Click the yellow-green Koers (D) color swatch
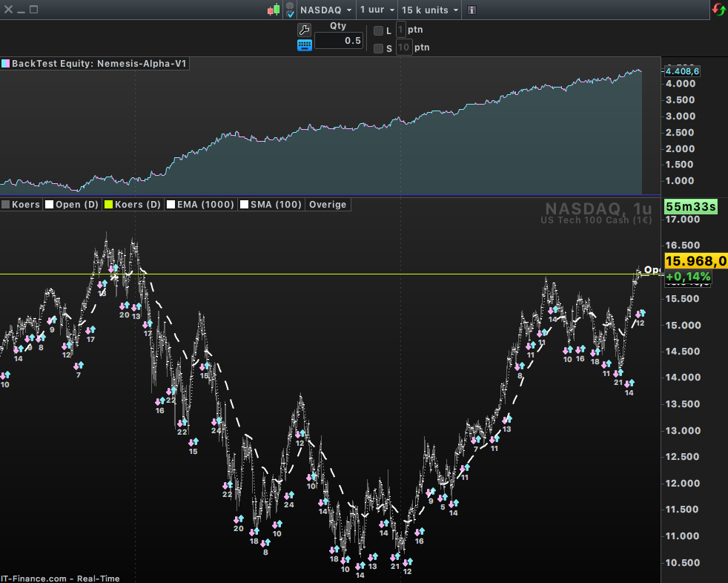The image size is (728, 583). [x=109, y=205]
